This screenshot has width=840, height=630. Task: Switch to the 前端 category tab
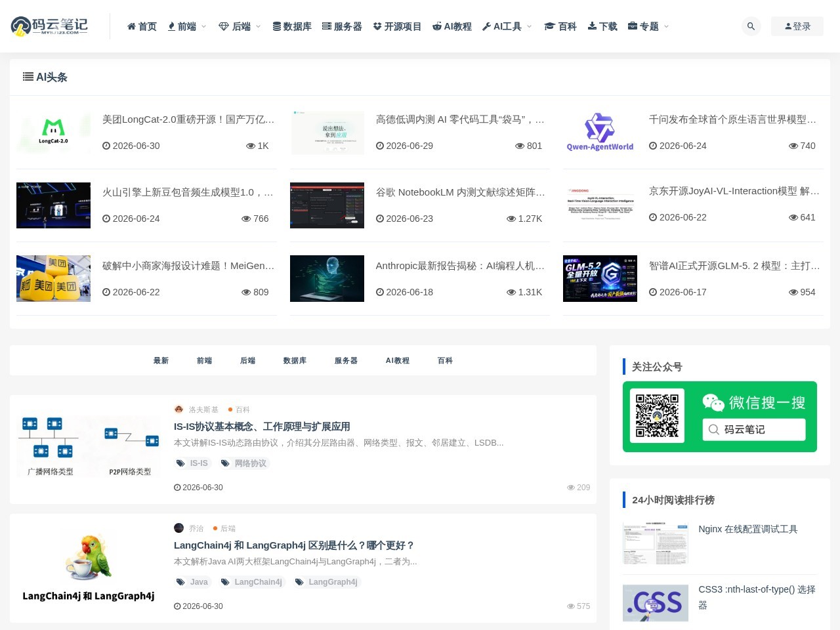click(x=204, y=360)
